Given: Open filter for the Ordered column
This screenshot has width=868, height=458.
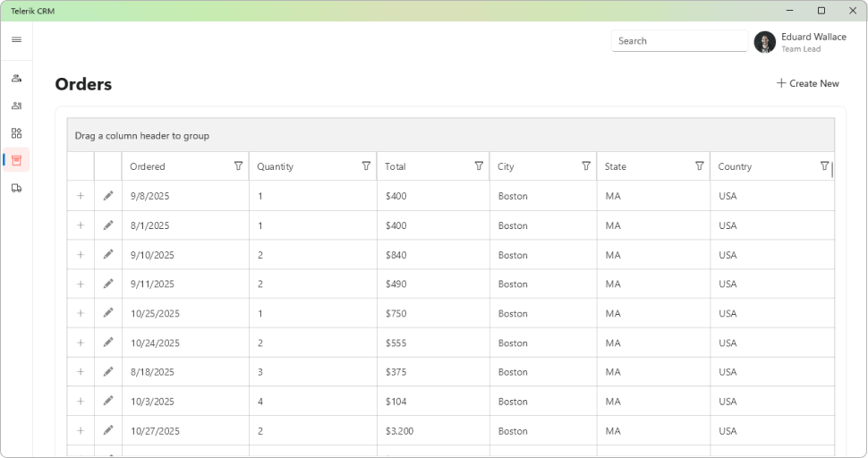Looking at the screenshot, I should pyautogui.click(x=238, y=166).
